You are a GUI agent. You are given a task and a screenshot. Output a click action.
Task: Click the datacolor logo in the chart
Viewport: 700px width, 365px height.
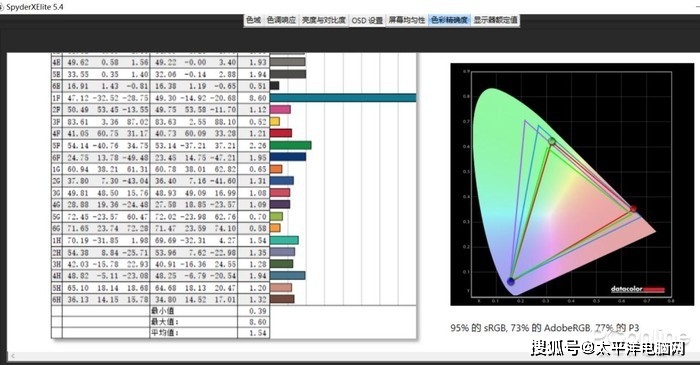click(x=638, y=289)
